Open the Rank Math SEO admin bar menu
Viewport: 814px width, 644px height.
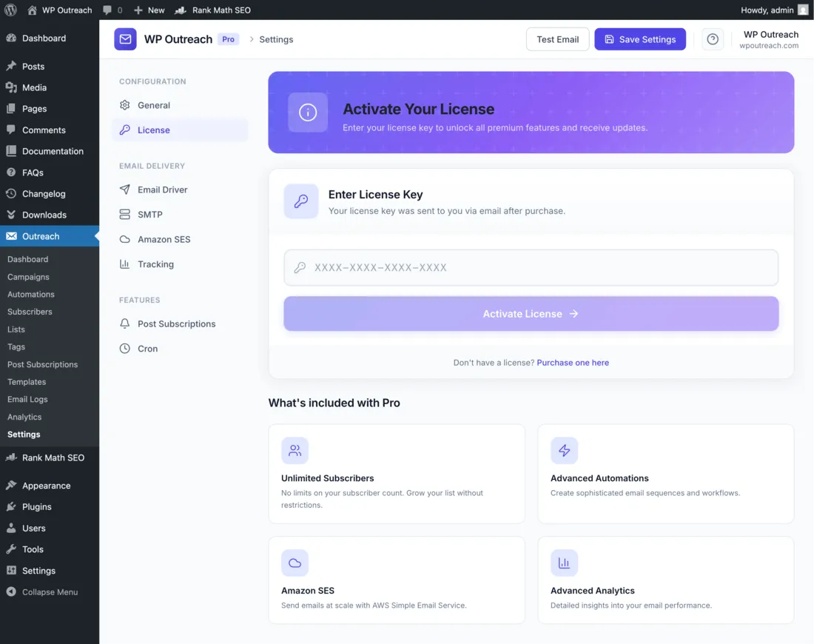(212, 10)
